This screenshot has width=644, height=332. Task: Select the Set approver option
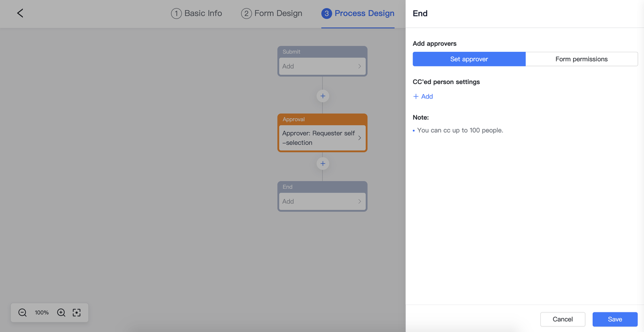(469, 59)
